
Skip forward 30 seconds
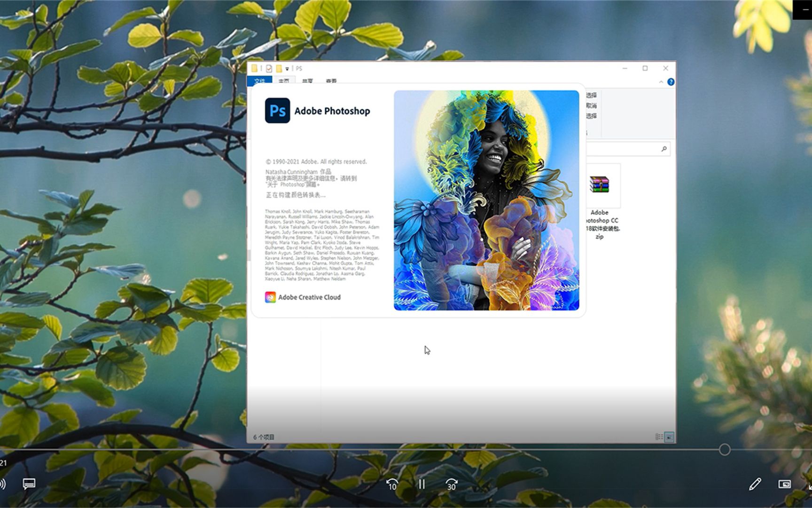click(451, 484)
